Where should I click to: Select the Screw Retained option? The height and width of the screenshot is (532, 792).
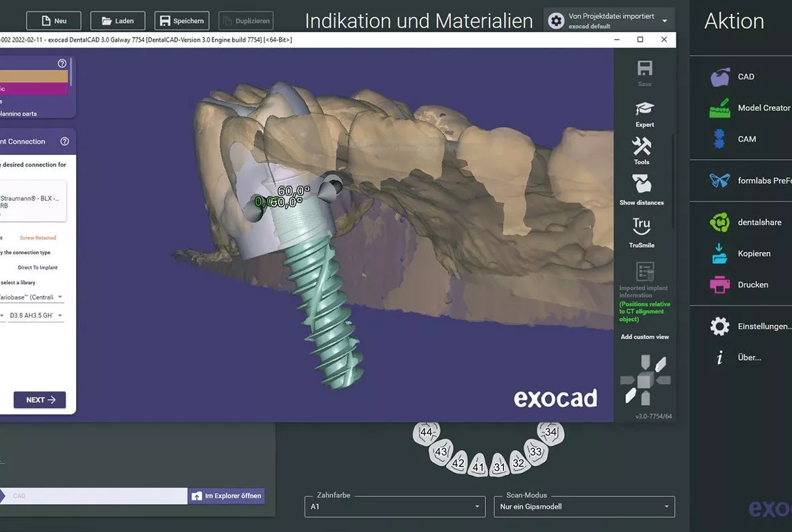[x=38, y=238]
